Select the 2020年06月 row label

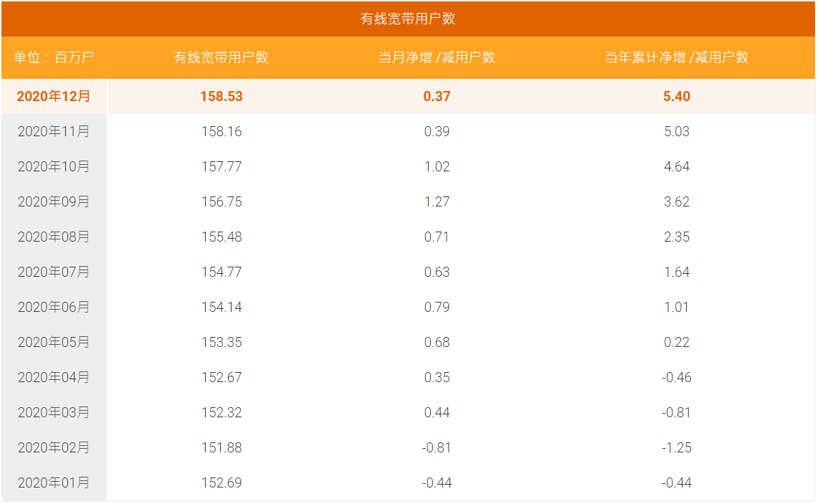click(x=54, y=307)
